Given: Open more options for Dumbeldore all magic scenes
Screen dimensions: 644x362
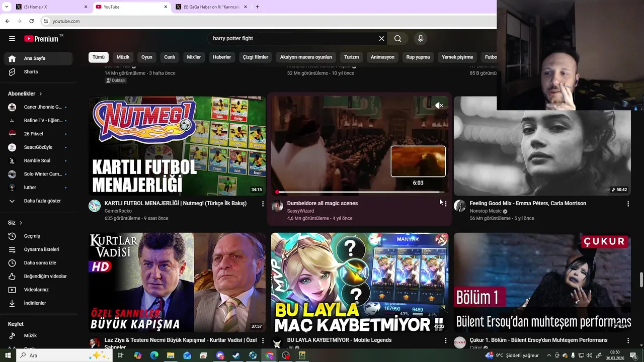Looking at the screenshot, I should tap(445, 204).
